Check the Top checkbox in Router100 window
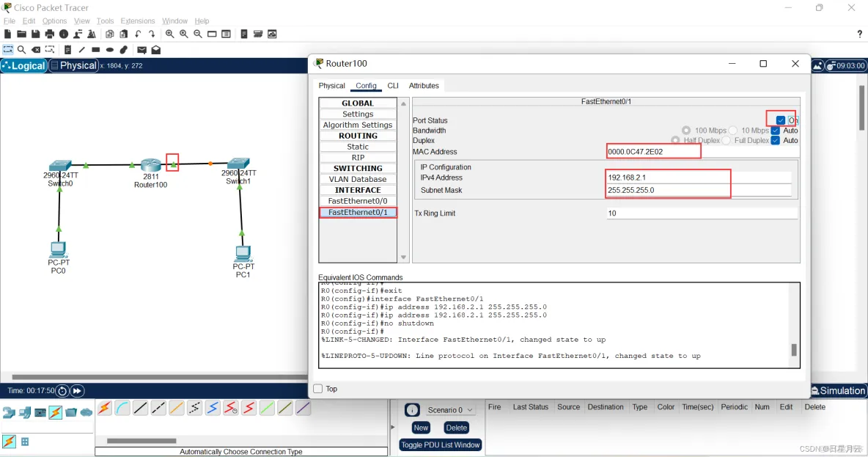Screen dimensions: 868x457 (x=317, y=389)
